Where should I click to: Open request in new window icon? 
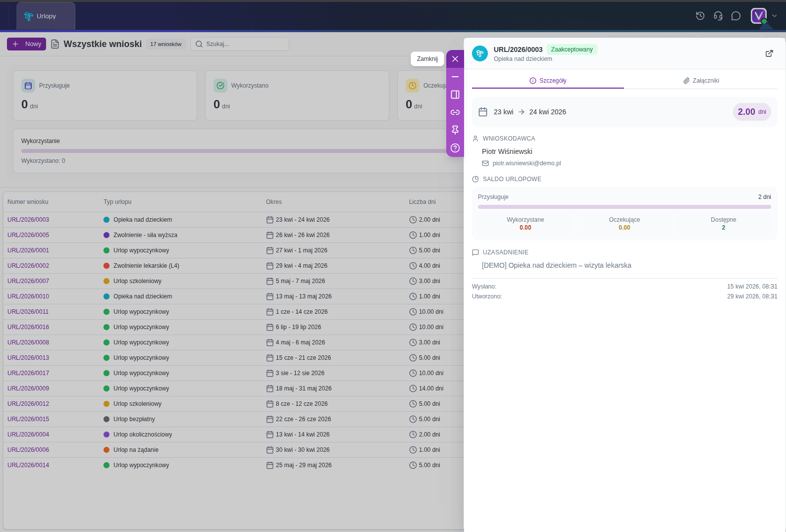[x=769, y=53]
